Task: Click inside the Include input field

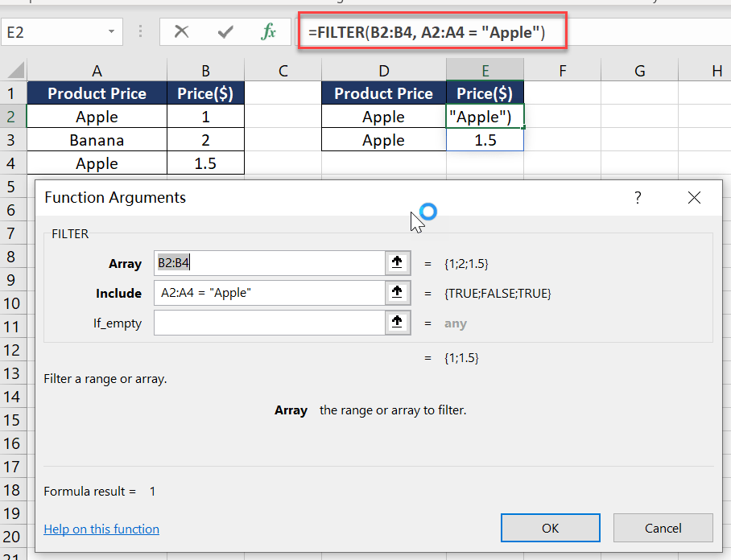Action: (x=266, y=292)
